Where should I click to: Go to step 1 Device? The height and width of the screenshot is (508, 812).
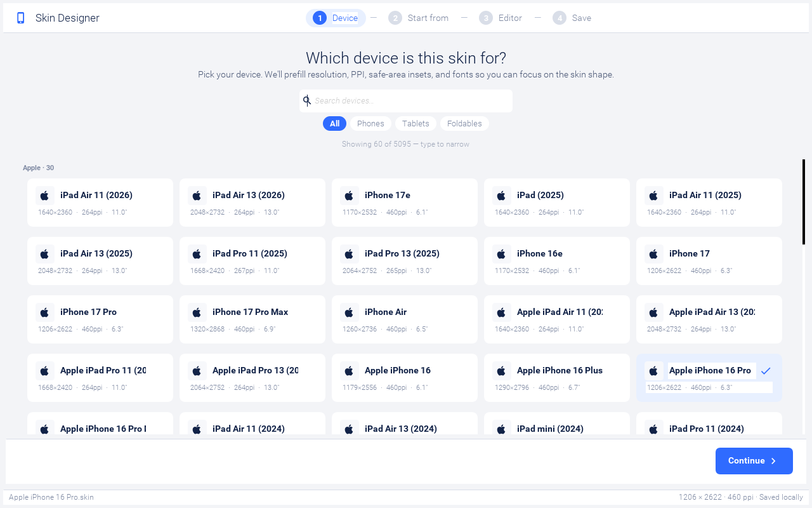(336, 18)
